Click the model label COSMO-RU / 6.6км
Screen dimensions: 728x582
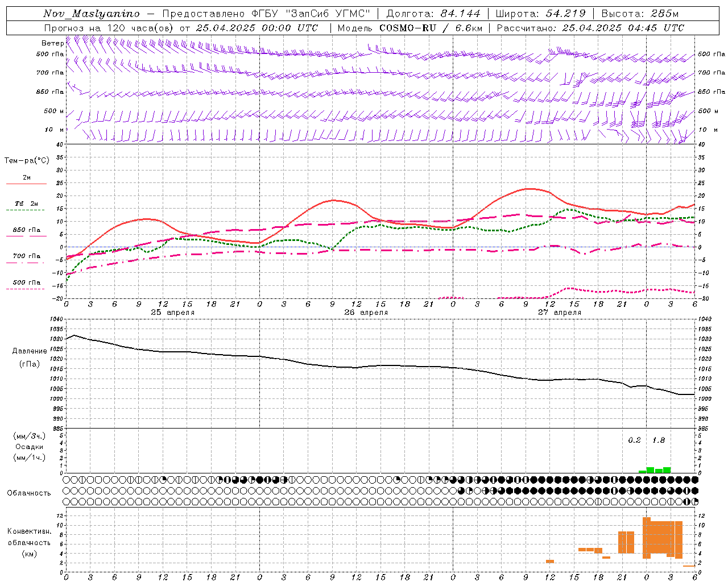[431, 28]
